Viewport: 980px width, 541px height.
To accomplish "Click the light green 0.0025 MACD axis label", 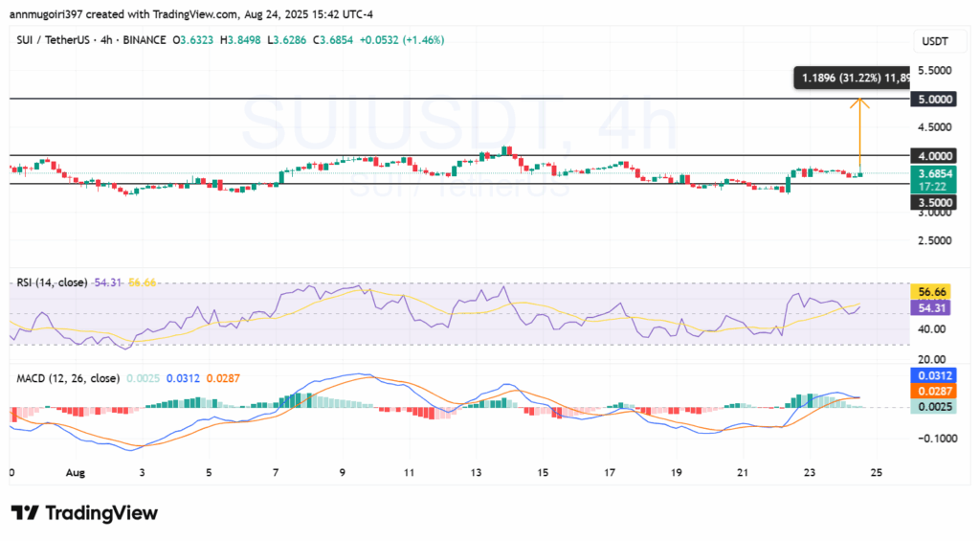I will (x=933, y=407).
